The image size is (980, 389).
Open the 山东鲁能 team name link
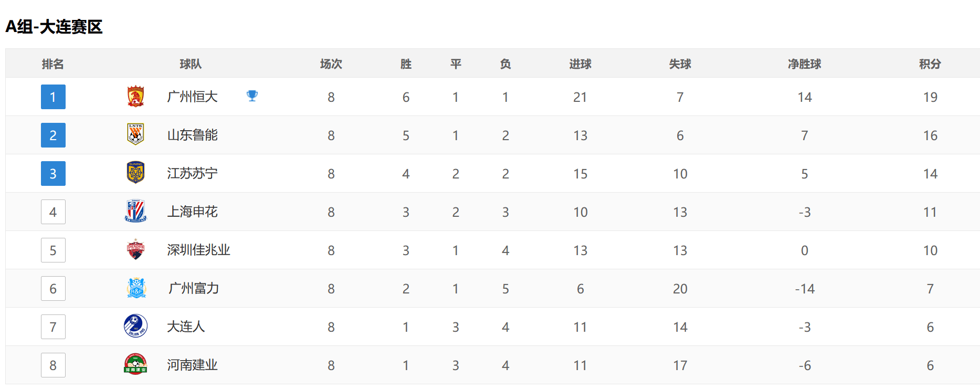[x=192, y=135]
